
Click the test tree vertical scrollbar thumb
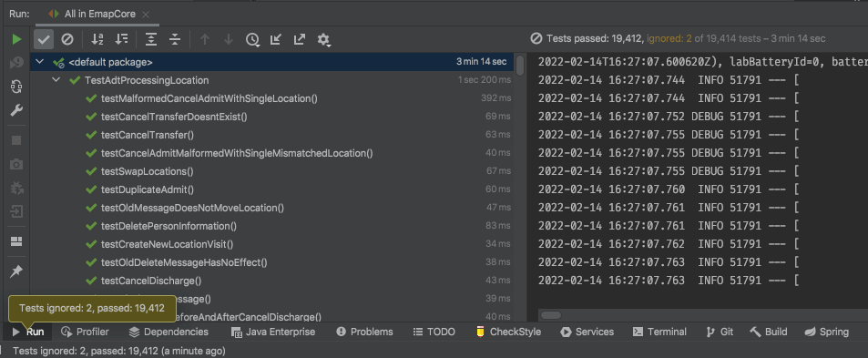(520, 65)
